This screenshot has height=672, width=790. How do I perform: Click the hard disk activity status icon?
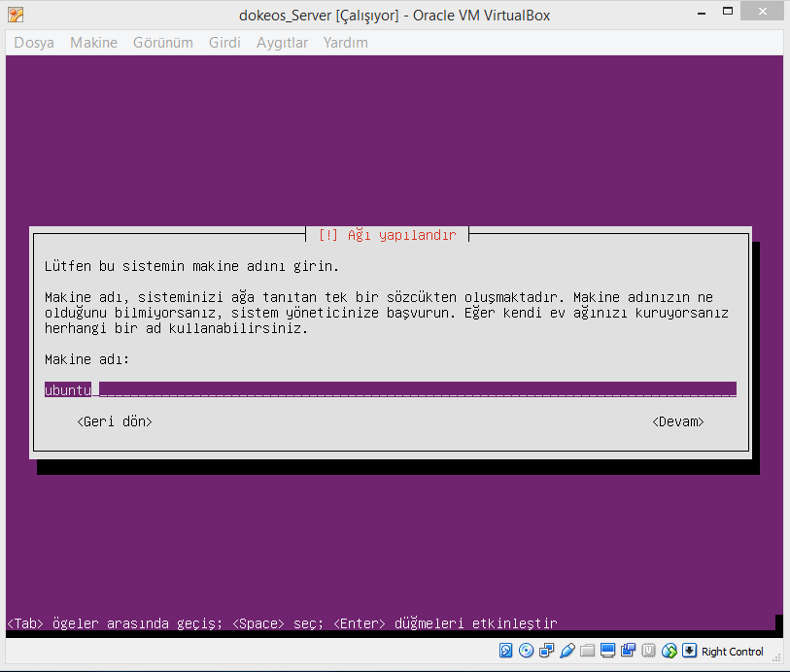pyautogui.click(x=506, y=651)
